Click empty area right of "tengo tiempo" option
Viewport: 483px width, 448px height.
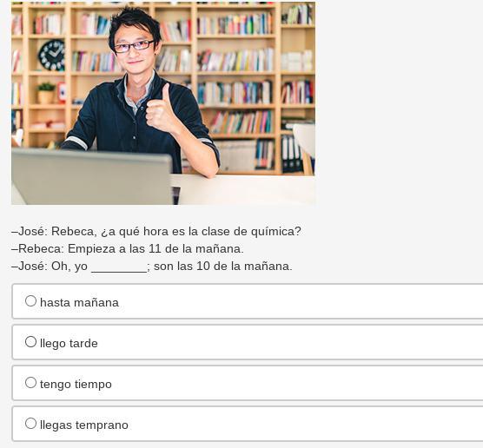tap(299, 383)
